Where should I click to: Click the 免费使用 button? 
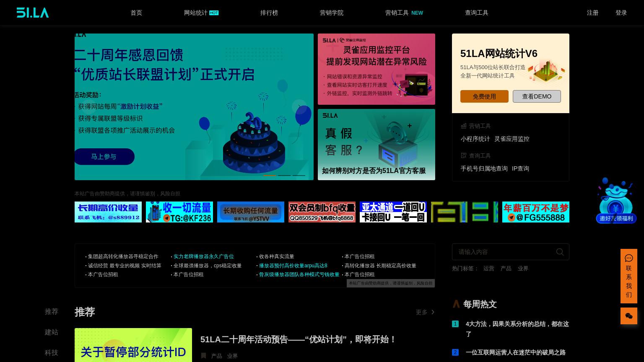tap(484, 96)
